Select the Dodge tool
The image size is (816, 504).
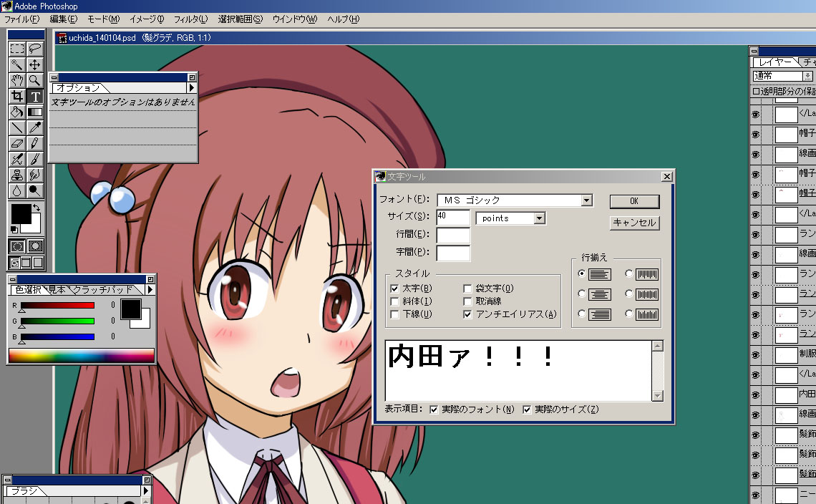click(x=35, y=190)
